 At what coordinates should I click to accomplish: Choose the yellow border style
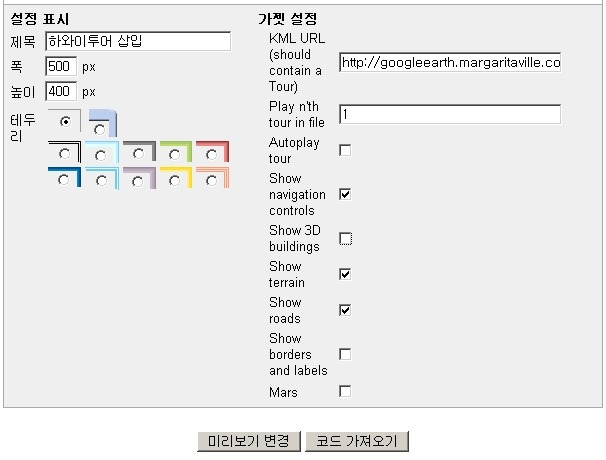click(174, 181)
